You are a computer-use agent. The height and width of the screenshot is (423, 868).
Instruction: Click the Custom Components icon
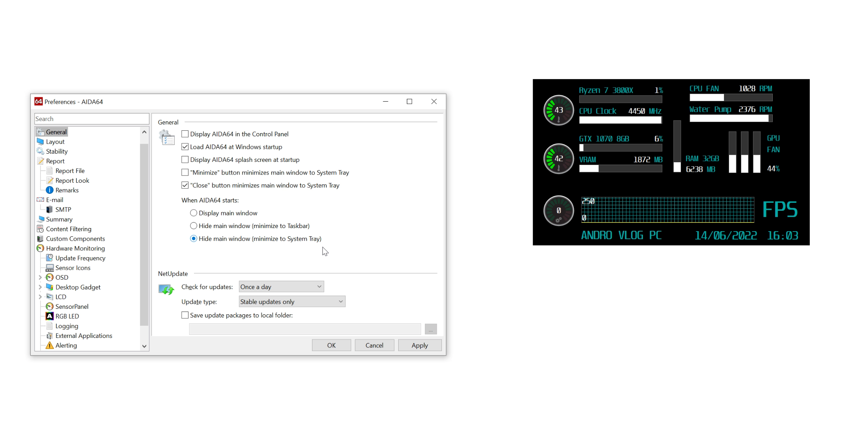coord(40,239)
